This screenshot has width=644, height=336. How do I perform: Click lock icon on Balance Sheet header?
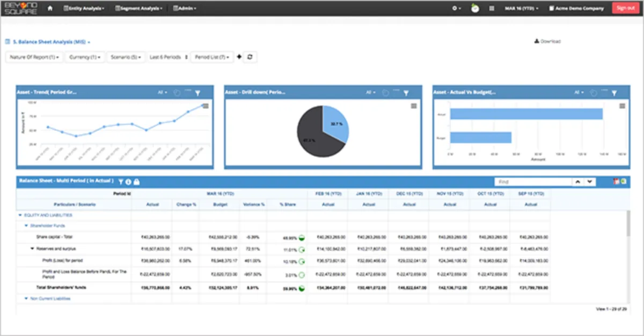pos(136,182)
